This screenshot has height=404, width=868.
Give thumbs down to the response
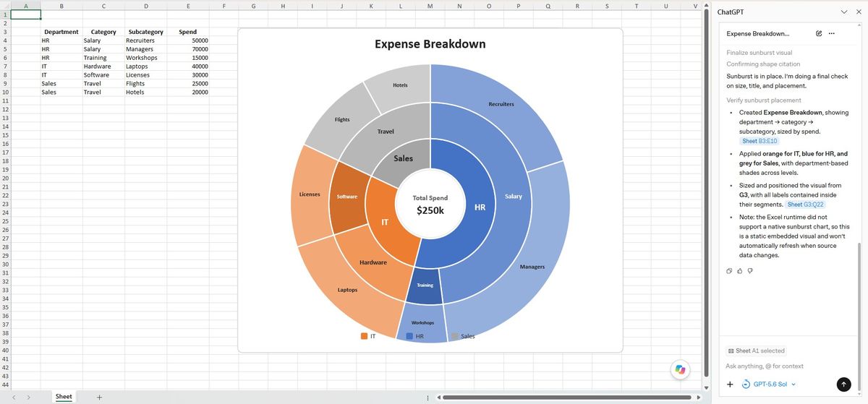[x=750, y=271]
